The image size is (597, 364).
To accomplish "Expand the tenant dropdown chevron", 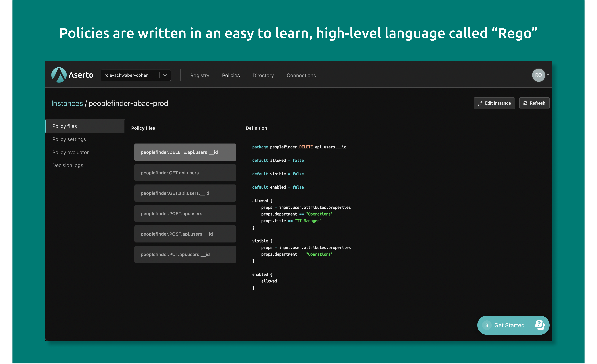I will click(x=165, y=75).
